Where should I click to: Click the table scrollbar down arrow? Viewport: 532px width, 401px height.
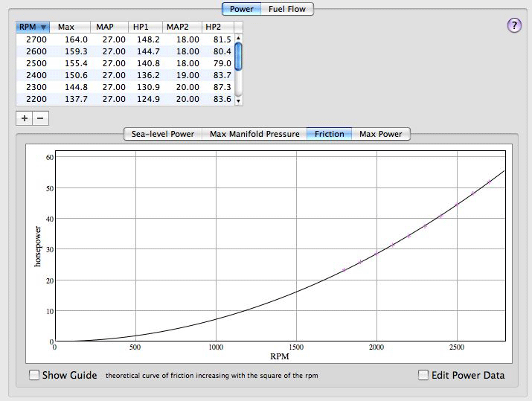pyautogui.click(x=239, y=100)
